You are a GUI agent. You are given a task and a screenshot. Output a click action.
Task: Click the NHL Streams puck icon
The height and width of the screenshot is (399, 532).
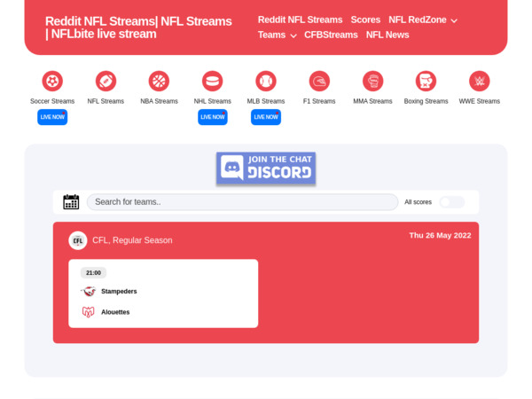point(213,81)
